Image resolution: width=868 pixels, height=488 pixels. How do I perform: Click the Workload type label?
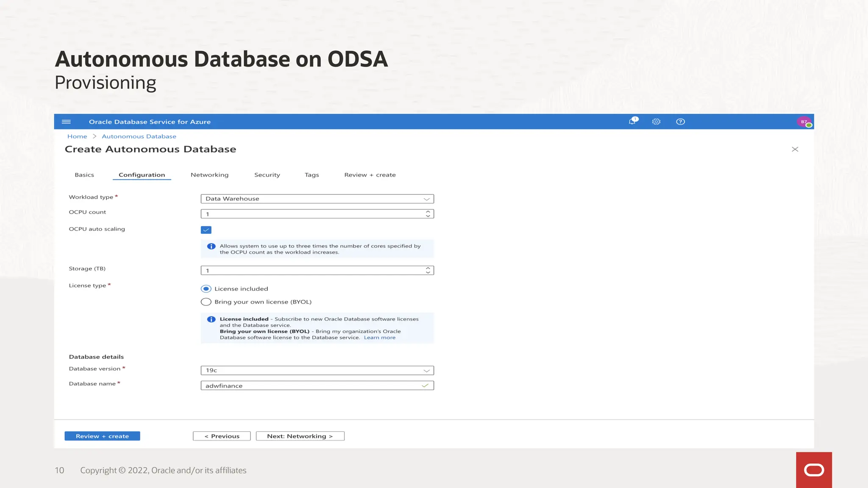(x=91, y=197)
